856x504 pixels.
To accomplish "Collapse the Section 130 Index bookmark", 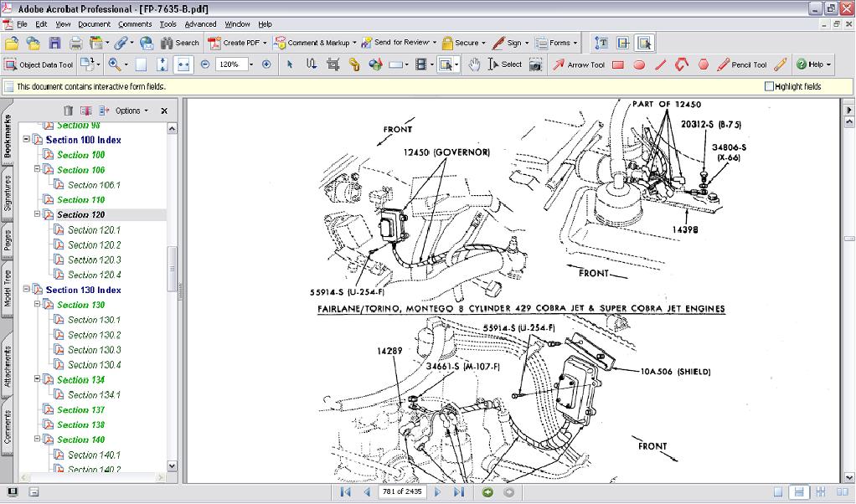I will tap(26, 289).
